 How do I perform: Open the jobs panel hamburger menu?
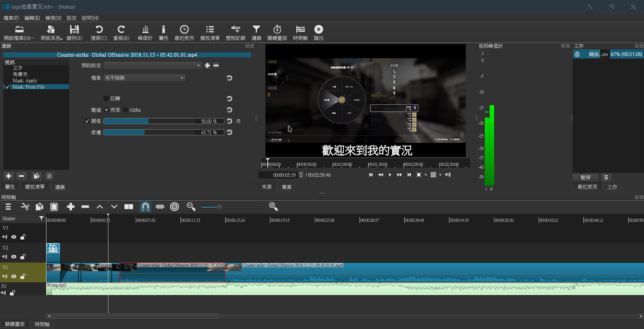606,177
